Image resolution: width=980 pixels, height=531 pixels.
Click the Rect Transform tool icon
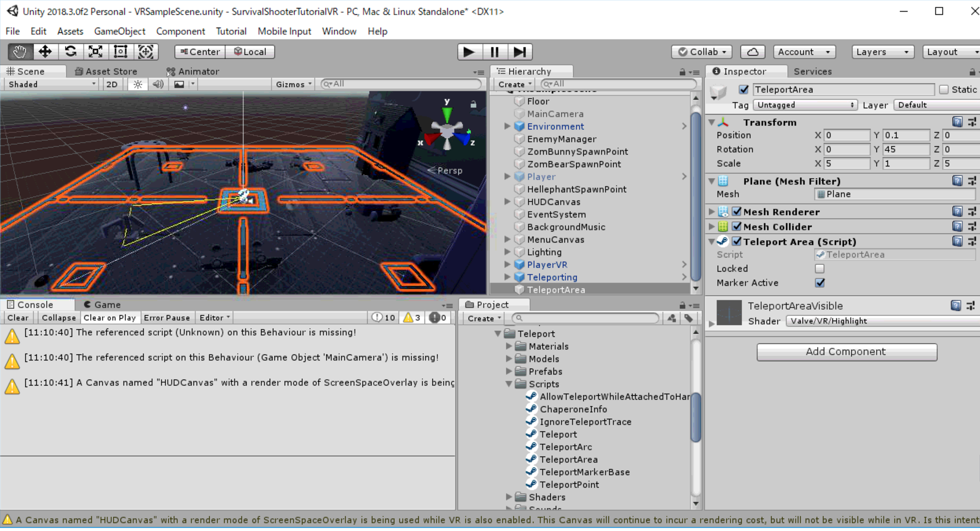tap(120, 52)
